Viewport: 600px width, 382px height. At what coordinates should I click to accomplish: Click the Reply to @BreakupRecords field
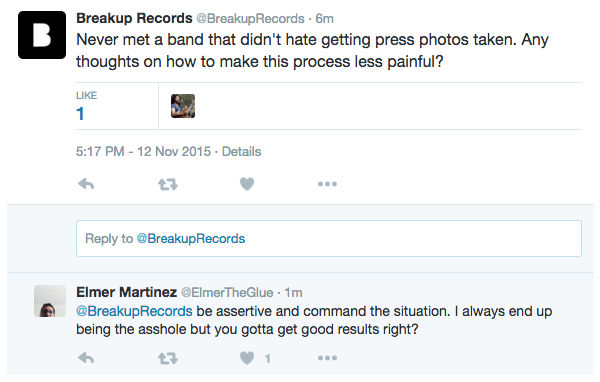click(329, 238)
